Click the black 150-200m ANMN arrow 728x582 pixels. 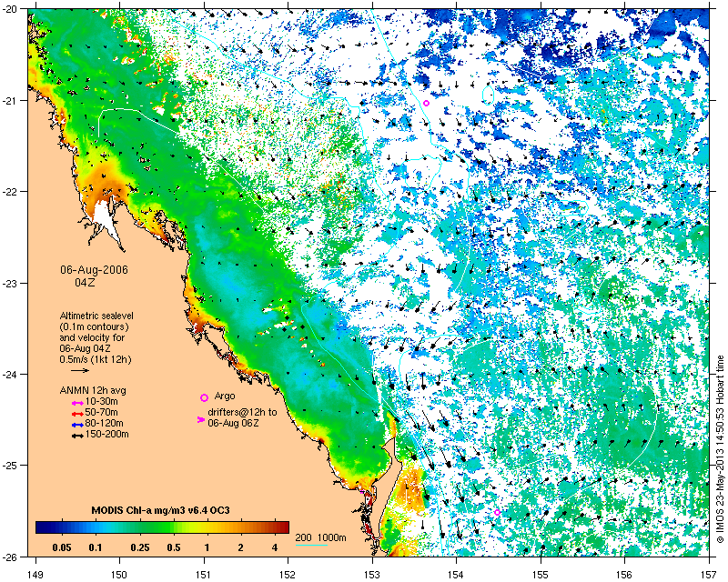[77, 436]
